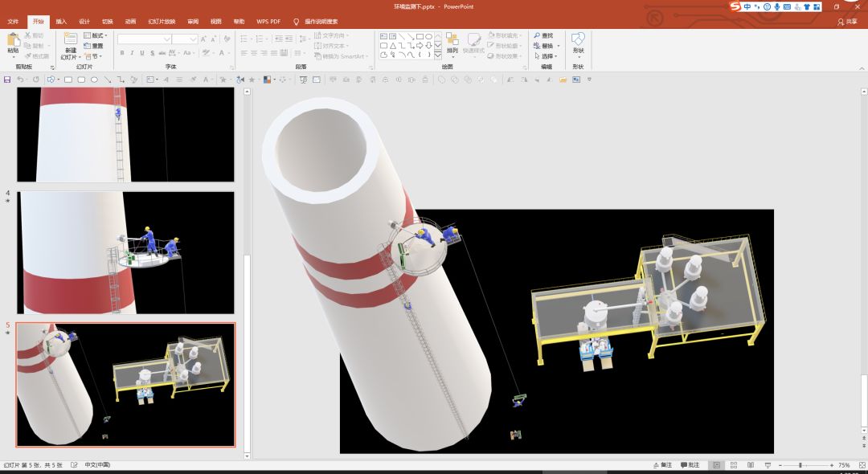This screenshot has height=474, width=868.
Task: Click the zoom slider handle
Action: (x=800, y=465)
